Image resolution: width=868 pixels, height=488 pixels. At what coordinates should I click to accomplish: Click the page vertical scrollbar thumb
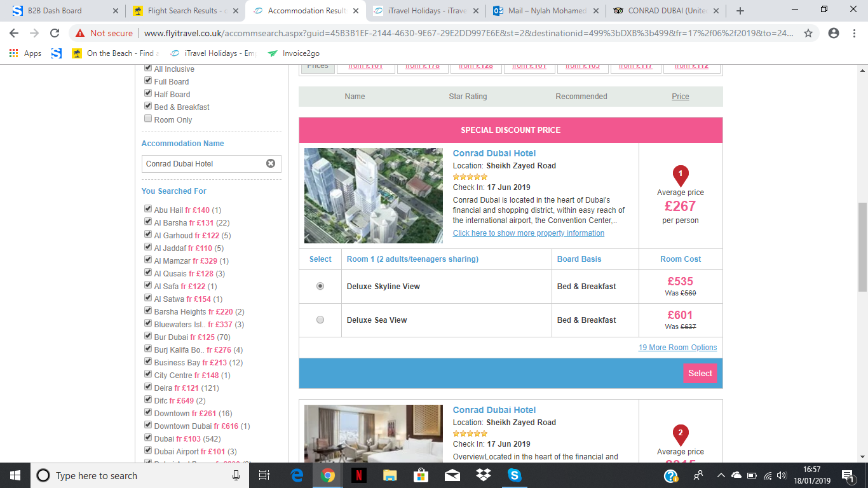pyautogui.click(x=862, y=247)
